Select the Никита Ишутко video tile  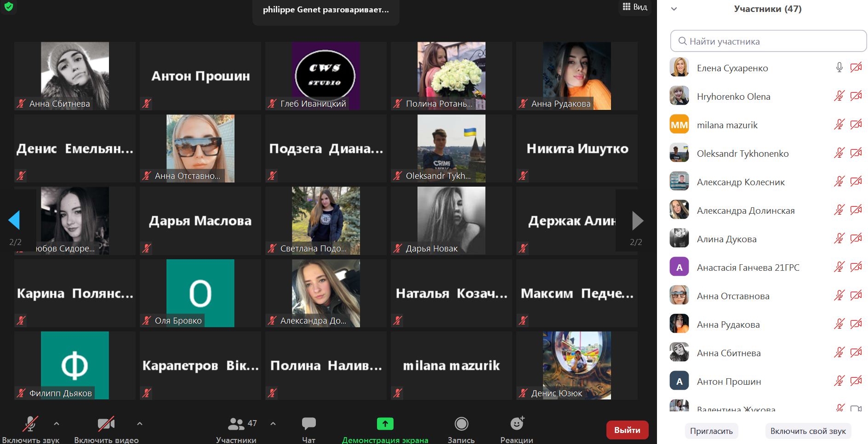[577, 148]
